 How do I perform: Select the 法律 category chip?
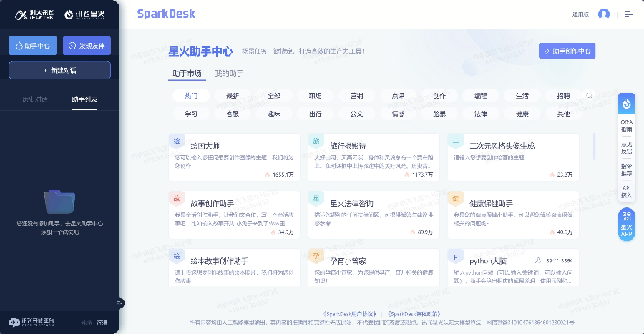[x=481, y=114]
